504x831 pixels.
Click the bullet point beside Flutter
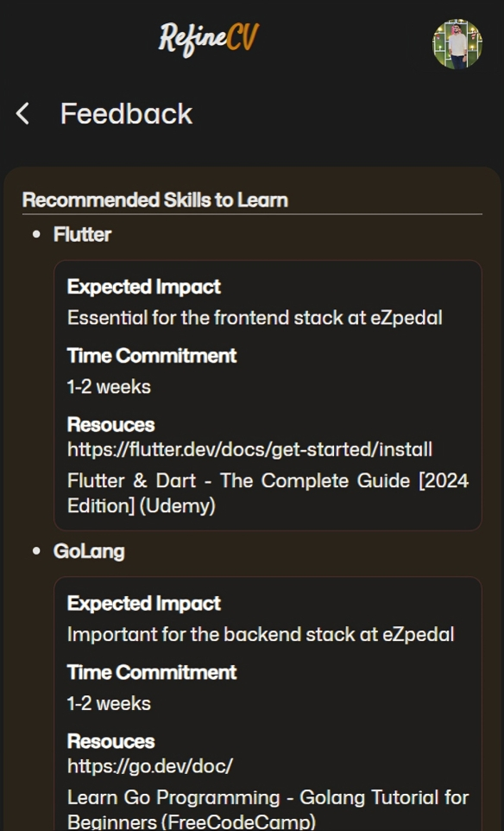[x=36, y=235]
